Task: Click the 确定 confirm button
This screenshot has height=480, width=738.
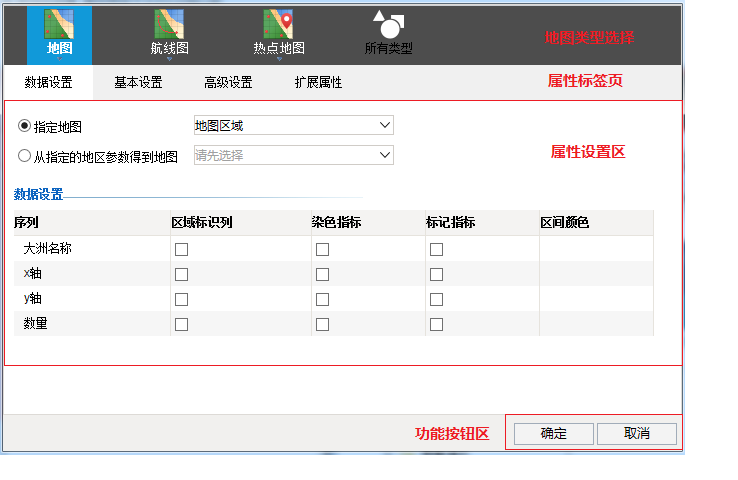Action: click(x=554, y=433)
